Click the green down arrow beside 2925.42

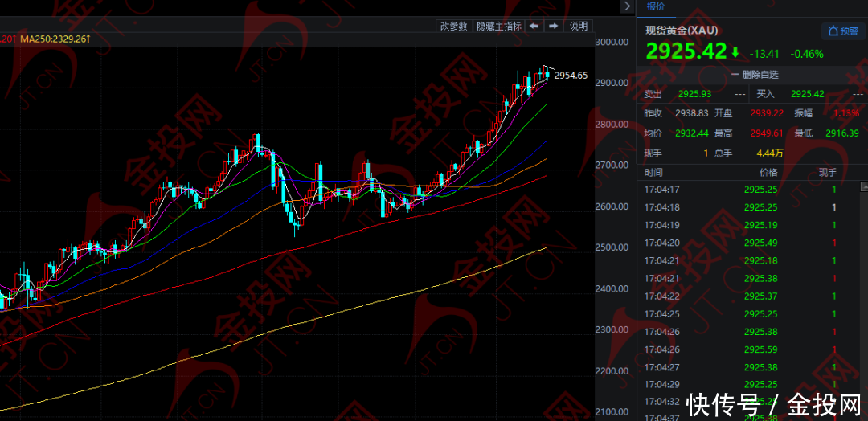[x=735, y=53]
